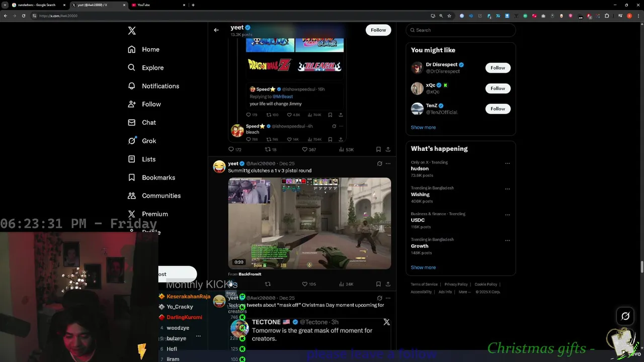The height and width of the screenshot is (362, 644).
Task: Share the Summit1g clutch post
Action: click(x=388, y=284)
